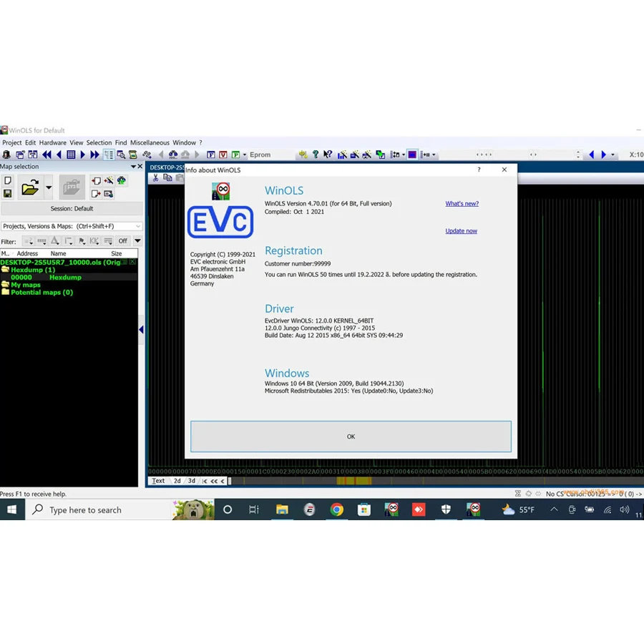This screenshot has width=644, height=644.
Task: Click the single left blue arrow in main toolbar
Action: click(59, 155)
